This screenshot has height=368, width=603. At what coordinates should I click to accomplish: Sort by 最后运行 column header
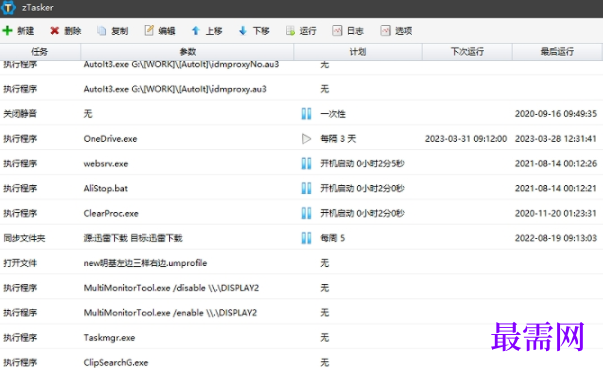557,52
